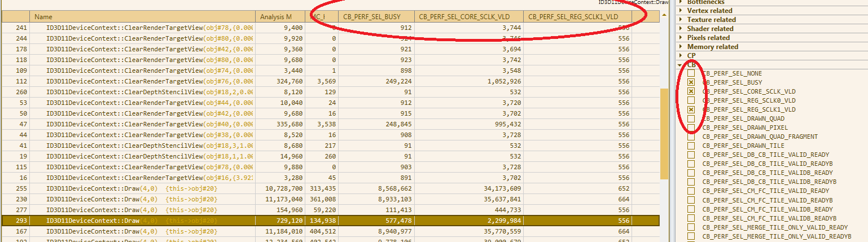The height and width of the screenshot is (242, 868).
Task: Tick CB_PERF_SEL_MERGE_TILE_ONLY_VALID_READY checkbox
Action: click(x=691, y=227)
